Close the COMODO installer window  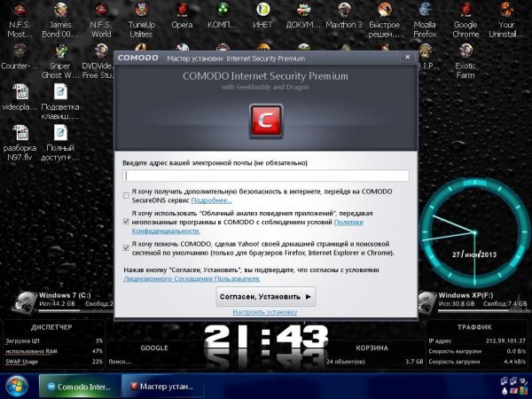coord(408,57)
